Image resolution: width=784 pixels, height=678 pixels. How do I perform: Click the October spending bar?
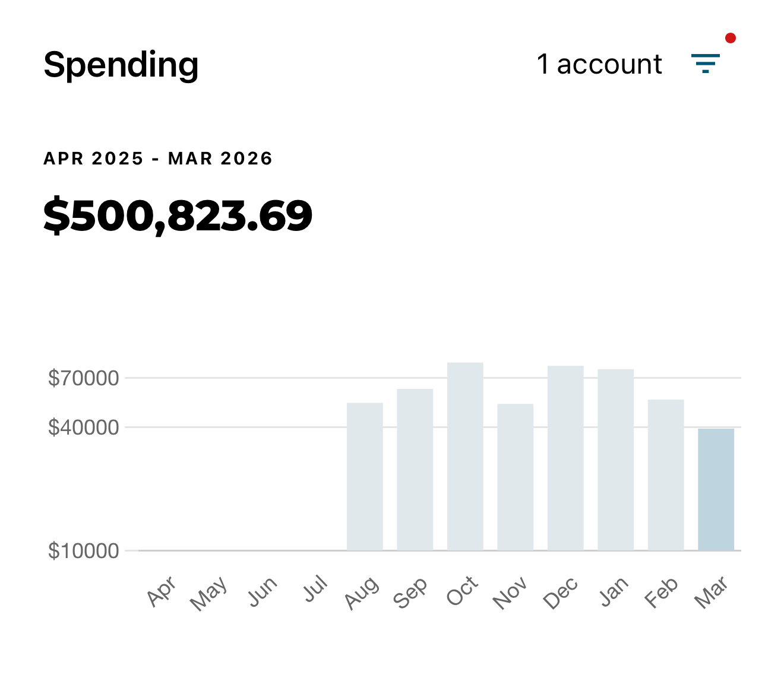click(x=465, y=456)
